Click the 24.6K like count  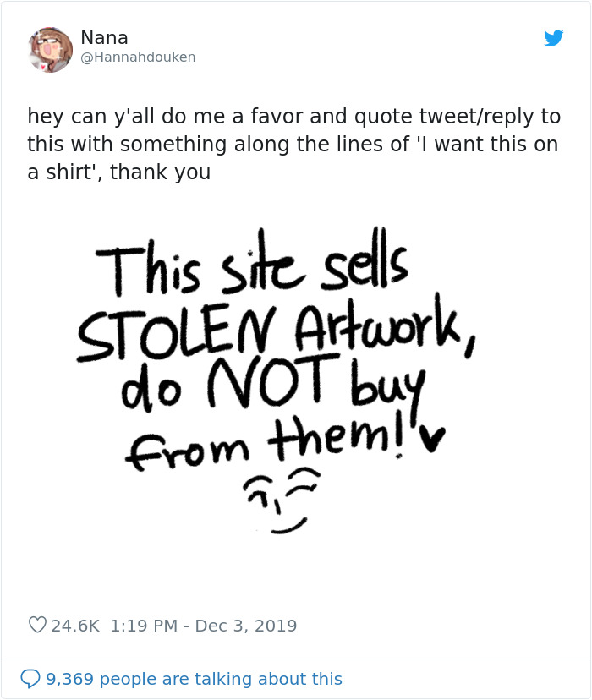[x=77, y=625]
